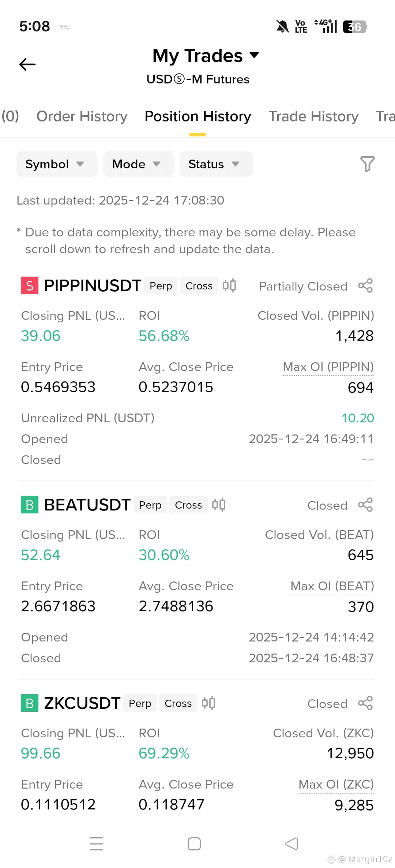Open the PIPPINUSDT symbol title
Image resolution: width=395 pixels, height=868 pixels.
pos(93,286)
